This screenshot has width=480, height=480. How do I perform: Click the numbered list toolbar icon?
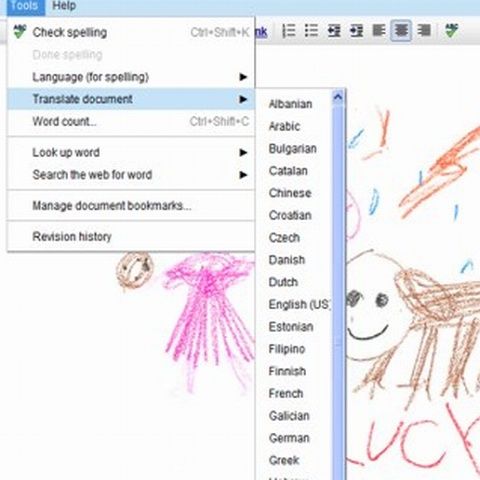[289, 31]
